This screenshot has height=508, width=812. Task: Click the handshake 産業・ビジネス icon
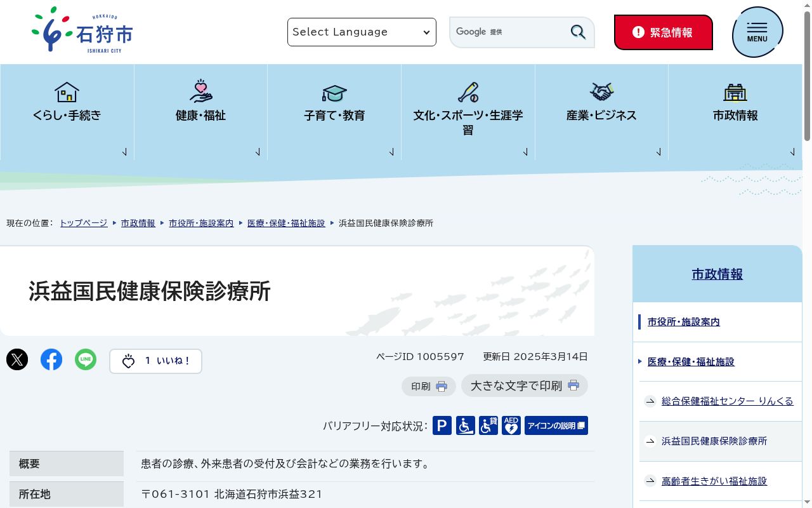click(601, 92)
